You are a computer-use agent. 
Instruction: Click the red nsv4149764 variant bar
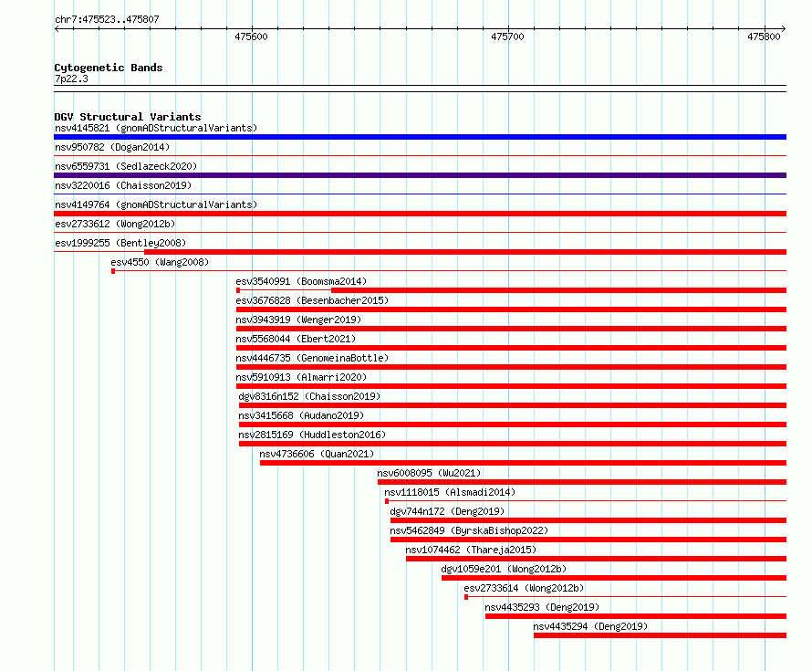click(420, 214)
